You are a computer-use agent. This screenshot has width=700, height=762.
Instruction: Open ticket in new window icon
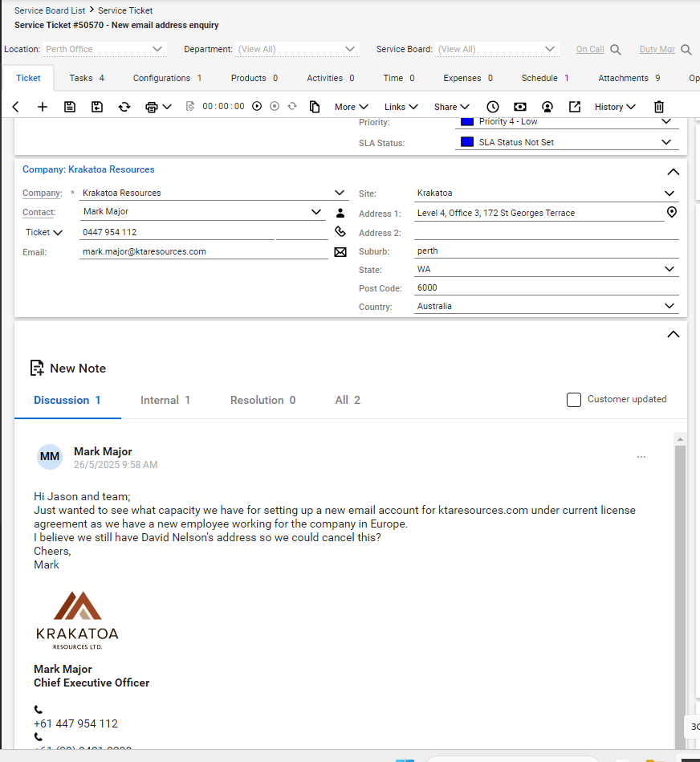575,107
